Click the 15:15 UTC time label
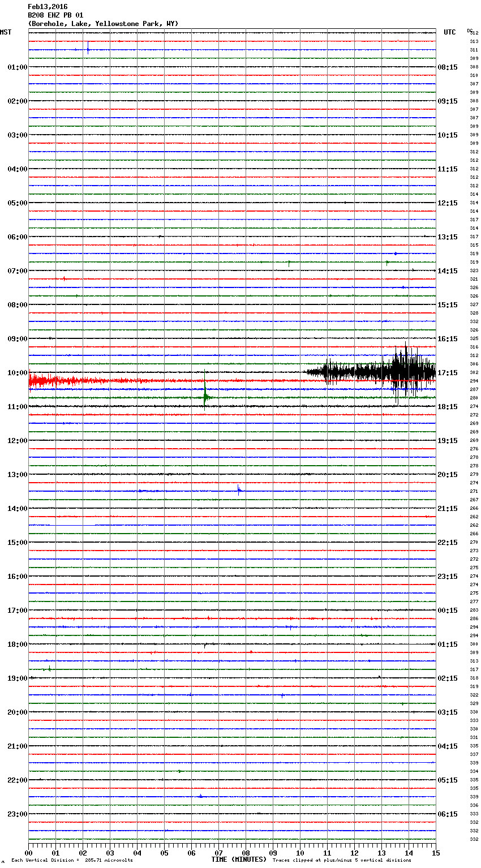The width and height of the screenshot is (481, 868). (x=448, y=305)
